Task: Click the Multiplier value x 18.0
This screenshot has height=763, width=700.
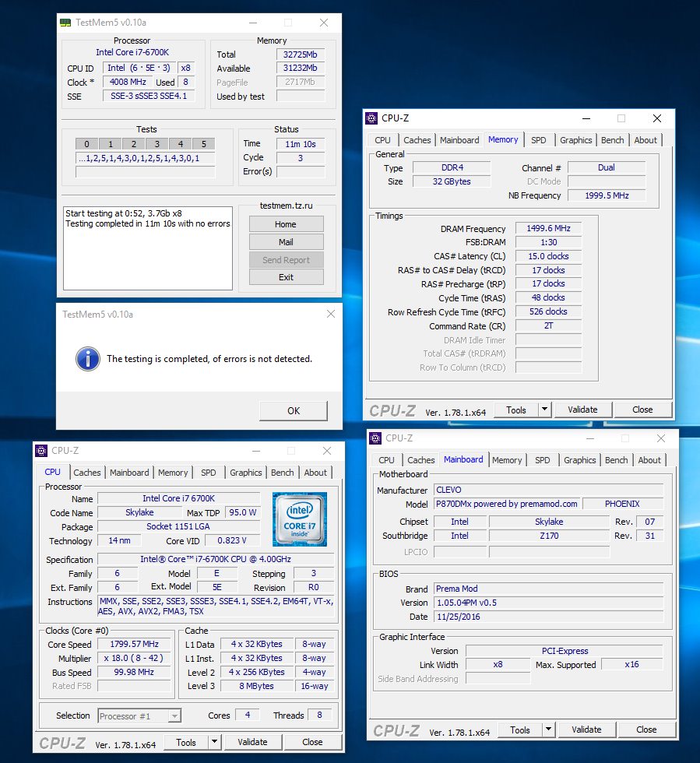Action: [x=135, y=658]
